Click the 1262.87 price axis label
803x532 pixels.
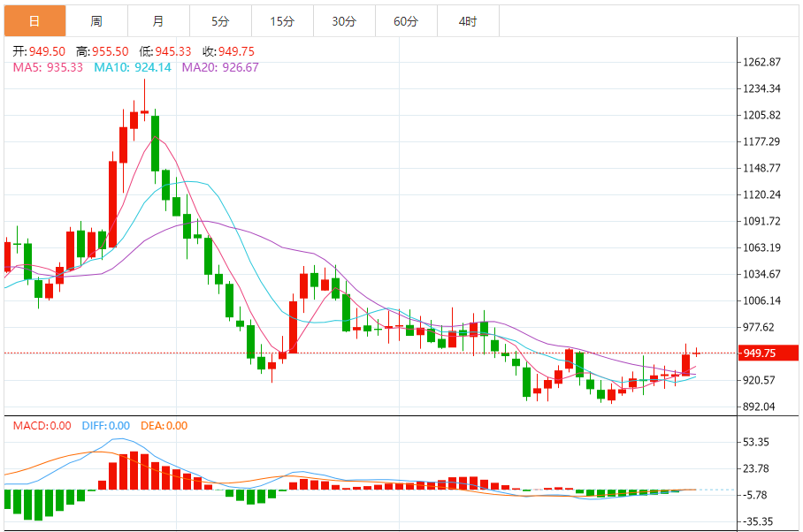761,62
